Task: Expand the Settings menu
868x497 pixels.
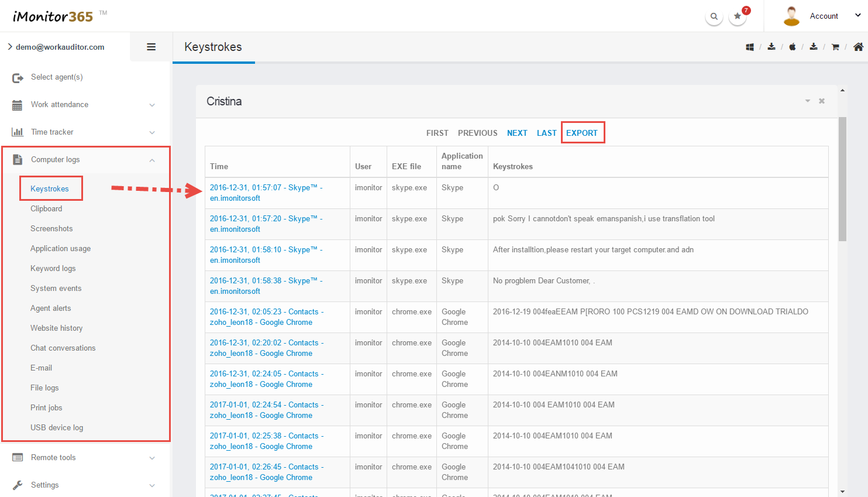Action: point(152,486)
